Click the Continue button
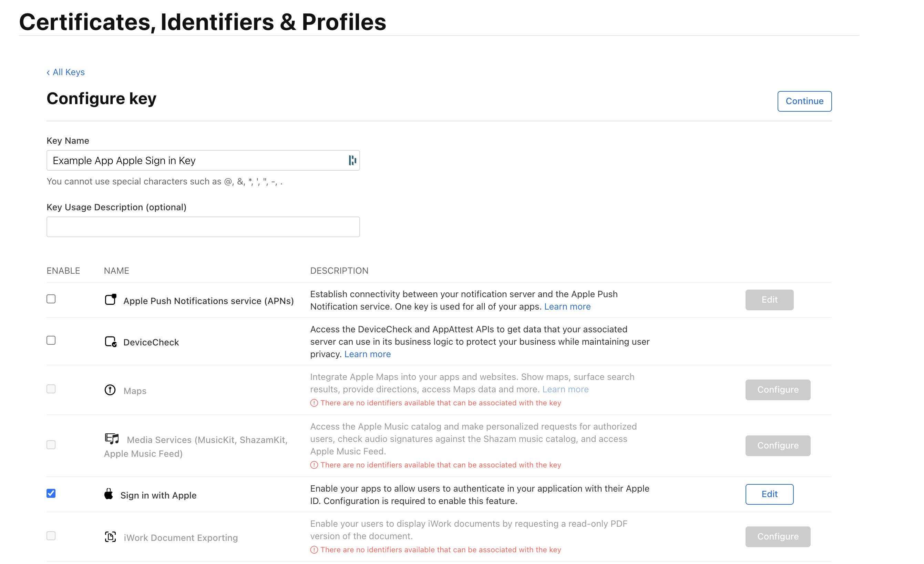924x564 pixels. (x=804, y=101)
